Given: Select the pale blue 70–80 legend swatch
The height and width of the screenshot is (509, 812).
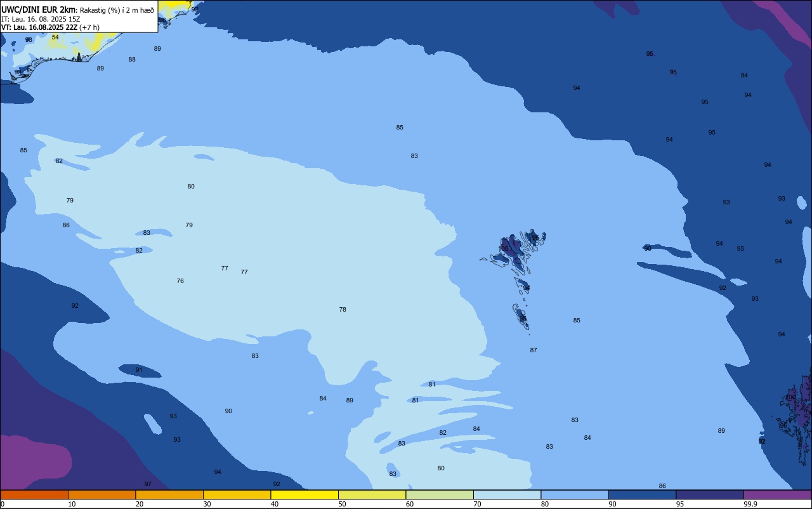Looking at the screenshot, I should [x=507, y=494].
